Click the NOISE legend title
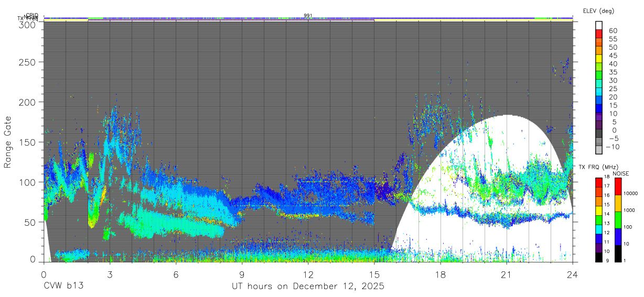The height and width of the screenshot is (297, 644). click(622, 173)
